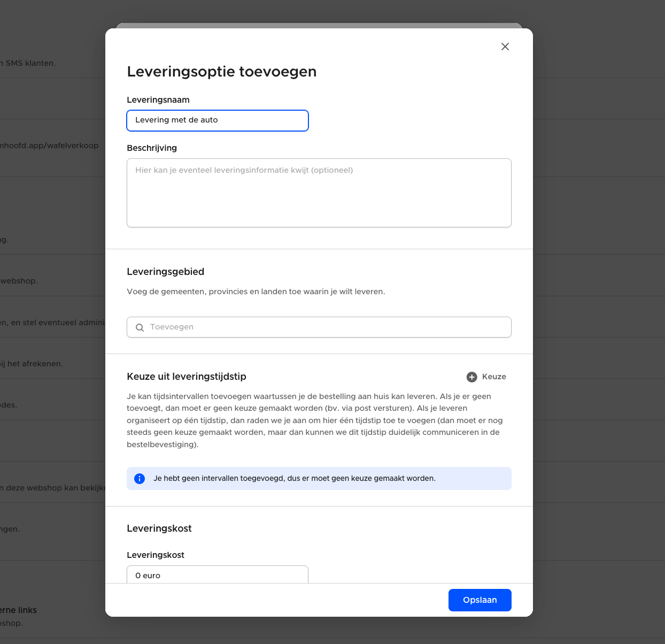Click the magnifier icon in the Toevoegen field

tap(140, 327)
